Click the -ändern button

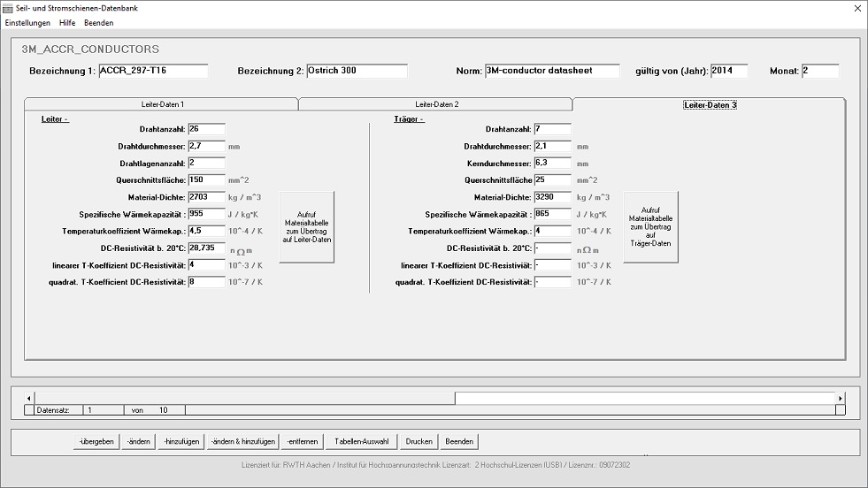point(138,441)
